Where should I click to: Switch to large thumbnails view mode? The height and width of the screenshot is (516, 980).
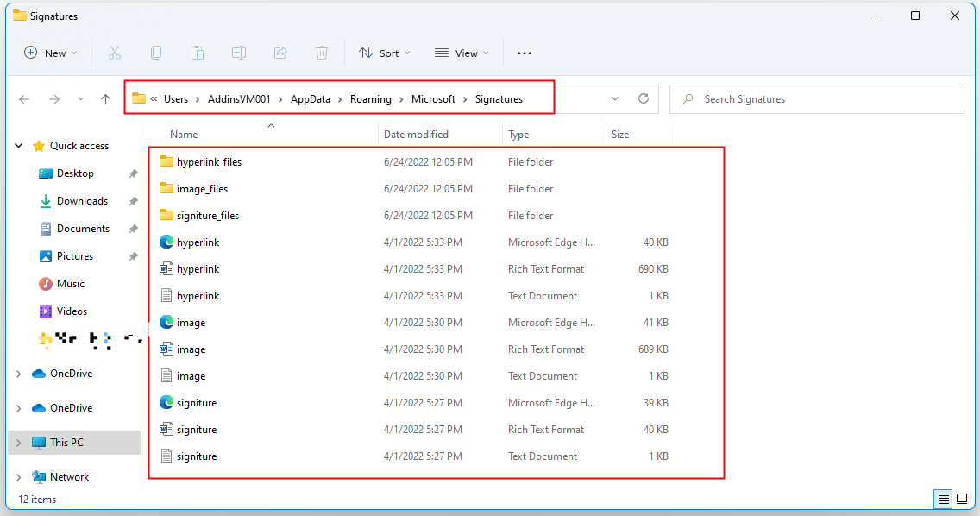(961, 499)
